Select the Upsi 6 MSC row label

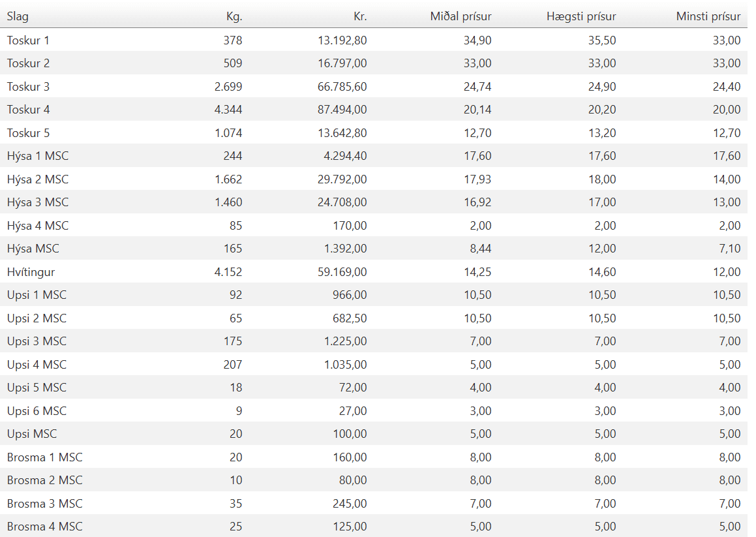point(37,411)
